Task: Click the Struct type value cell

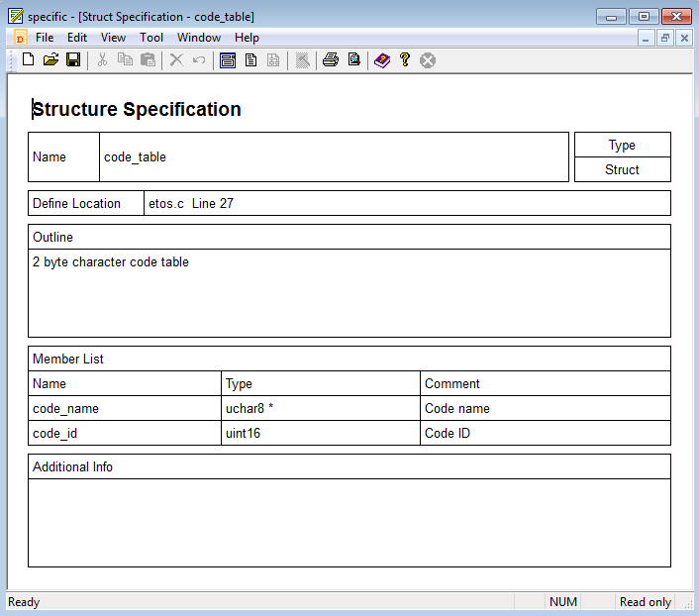Action: point(623,169)
